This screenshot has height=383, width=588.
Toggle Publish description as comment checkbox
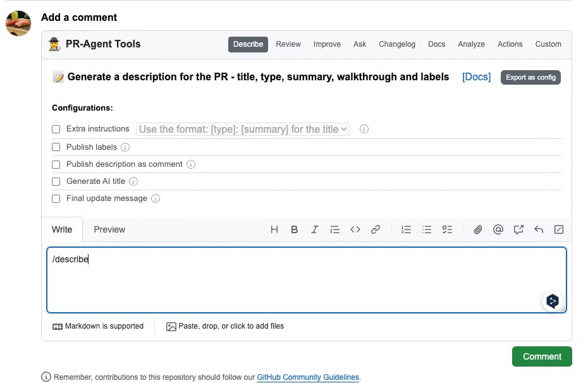pyautogui.click(x=56, y=164)
